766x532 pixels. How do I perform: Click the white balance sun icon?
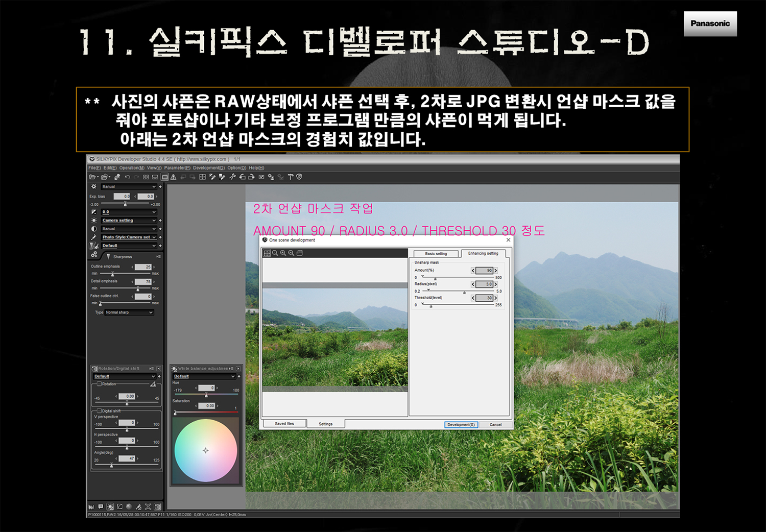(x=94, y=221)
